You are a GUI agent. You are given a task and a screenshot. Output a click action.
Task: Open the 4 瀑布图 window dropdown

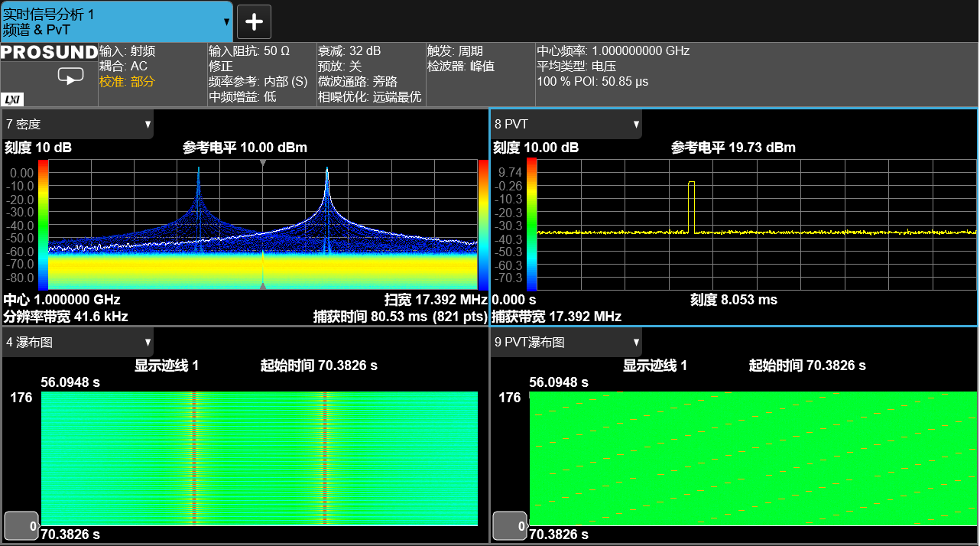click(x=148, y=343)
